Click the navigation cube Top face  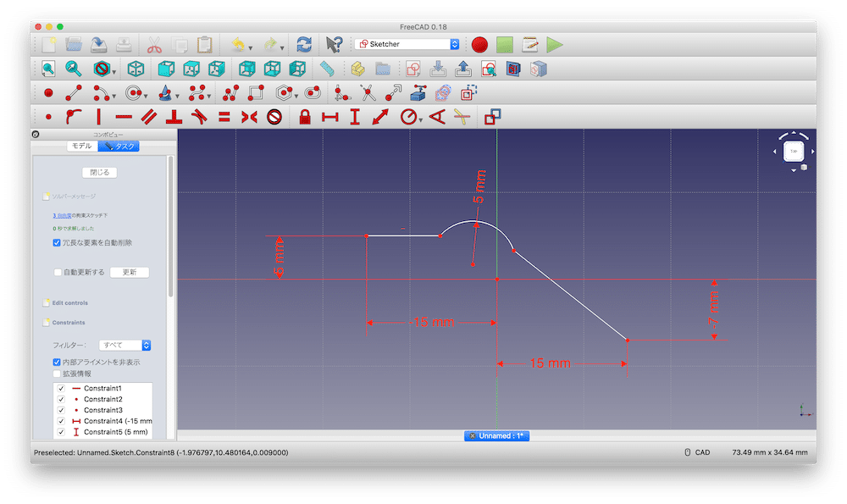point(794,152)
